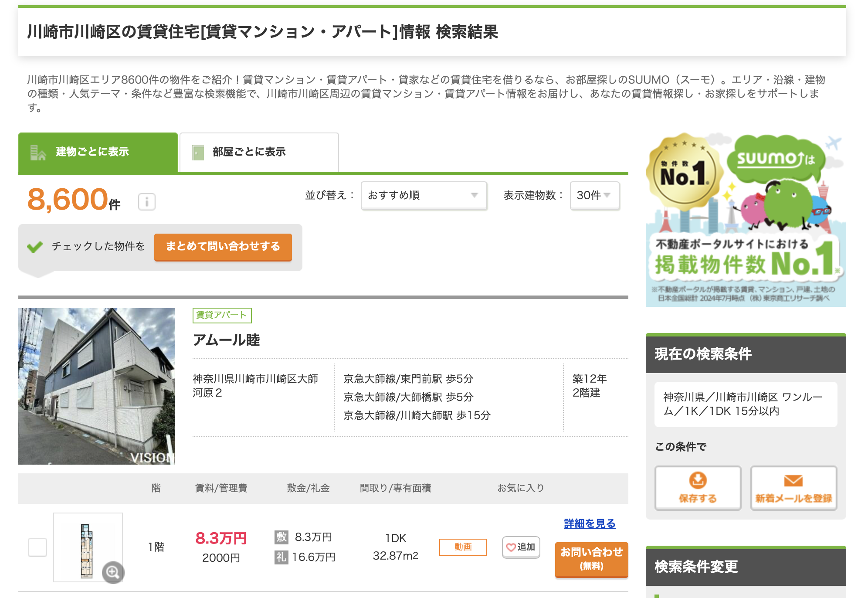This screenshot has width=868, height=598.
Task: Click the building icon on 建物ごとに表示
Action: coord(38,152)
